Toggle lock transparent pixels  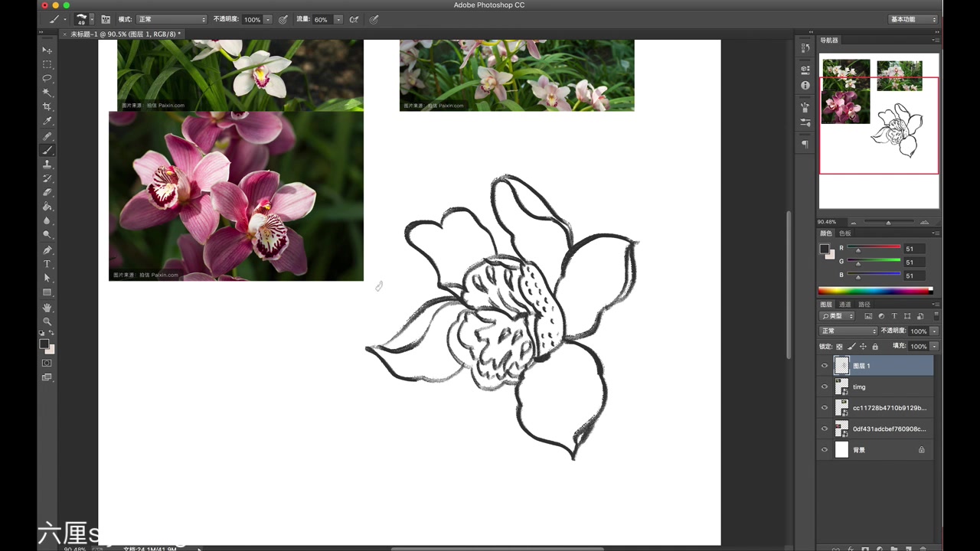coord(839,347)
